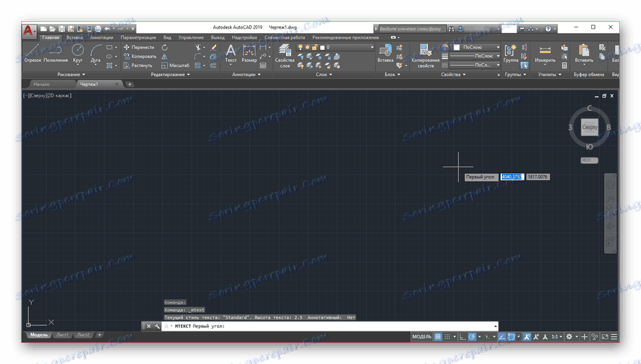Click the Измерить measure tool
The width and height of the screenshot is (641, 364).
pyautogui.click(x=545, y=54)
